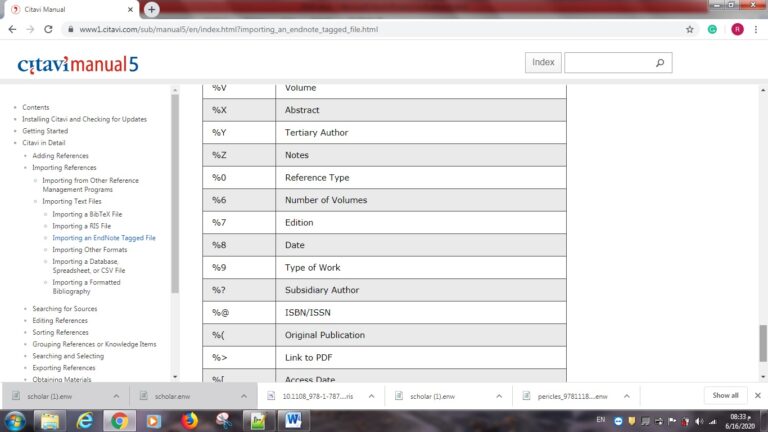Focus the manual search text field
Viewport: 768px width, 432px height.
click(607, 63)
